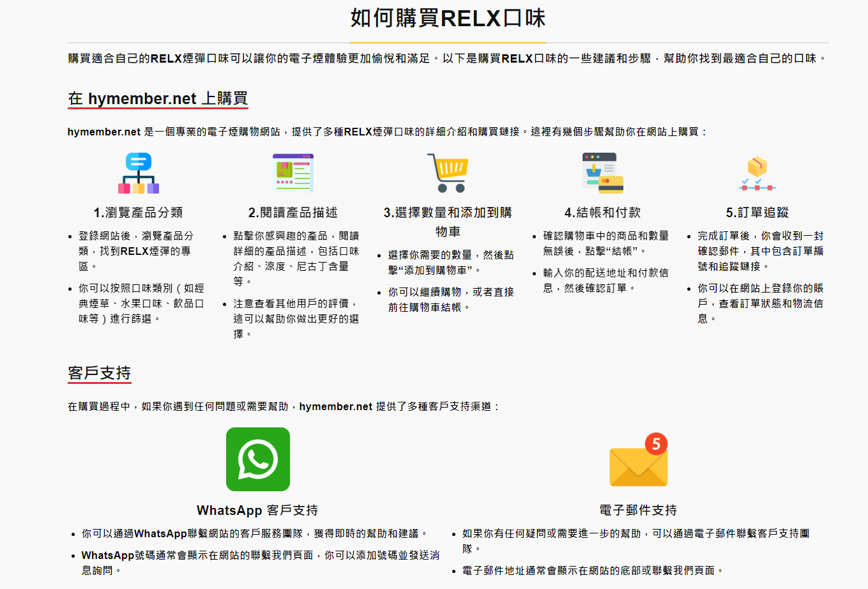Click the bullet starting 你可以通過WhatsApp聯繫
This screenshot has height=589, width=868.
click(x=254, y=533)
